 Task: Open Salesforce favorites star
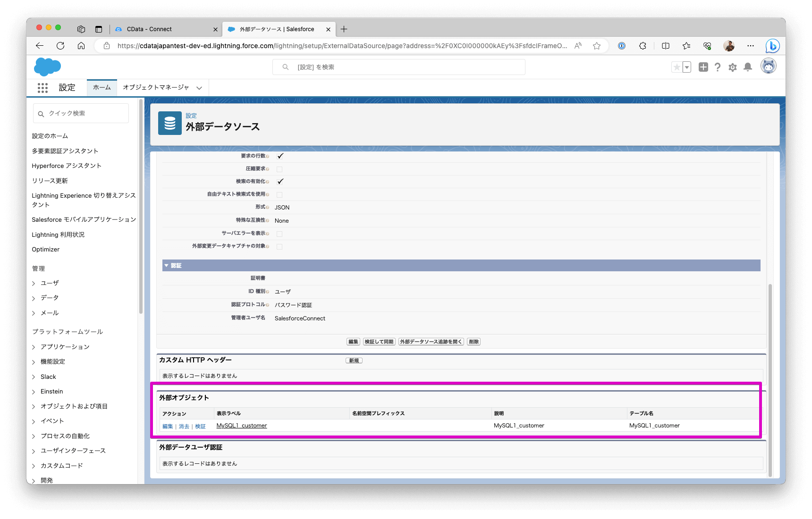click(677, 67)
